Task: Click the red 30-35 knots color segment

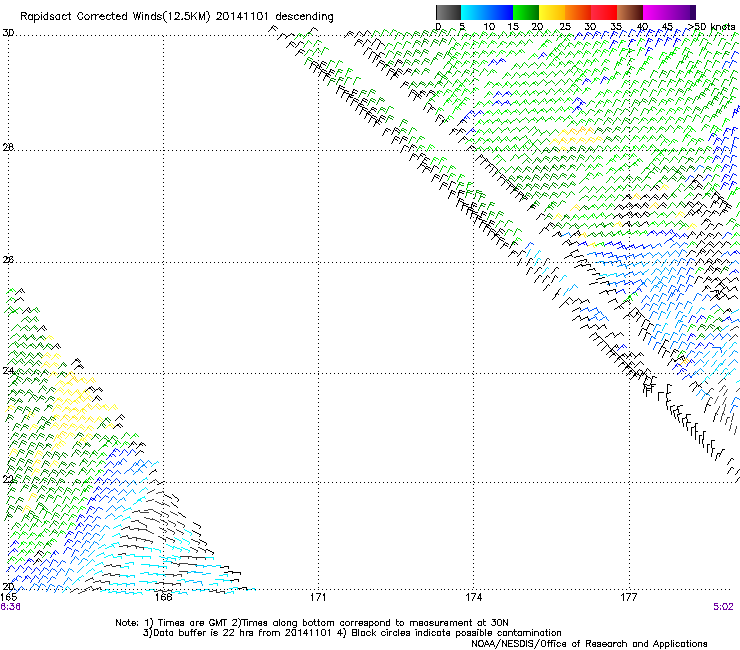Action: [x=604, y=12]
